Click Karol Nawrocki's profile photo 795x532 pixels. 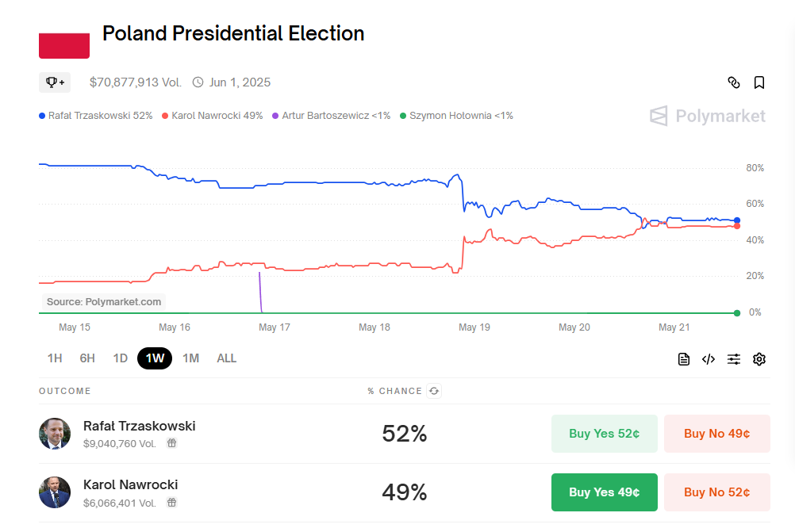coord(55,492)
